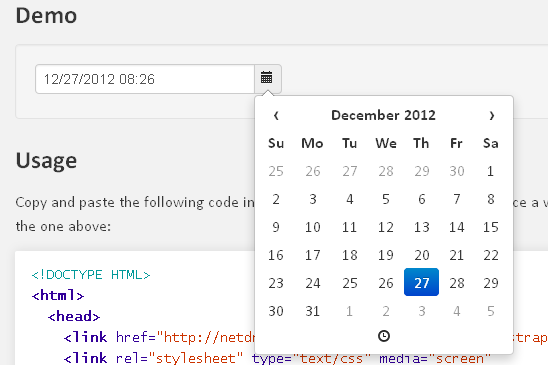The height and width of the screenshot is (365, 548).
Task: Select December 19 in the Wednesday column
Action: point(386,255)
